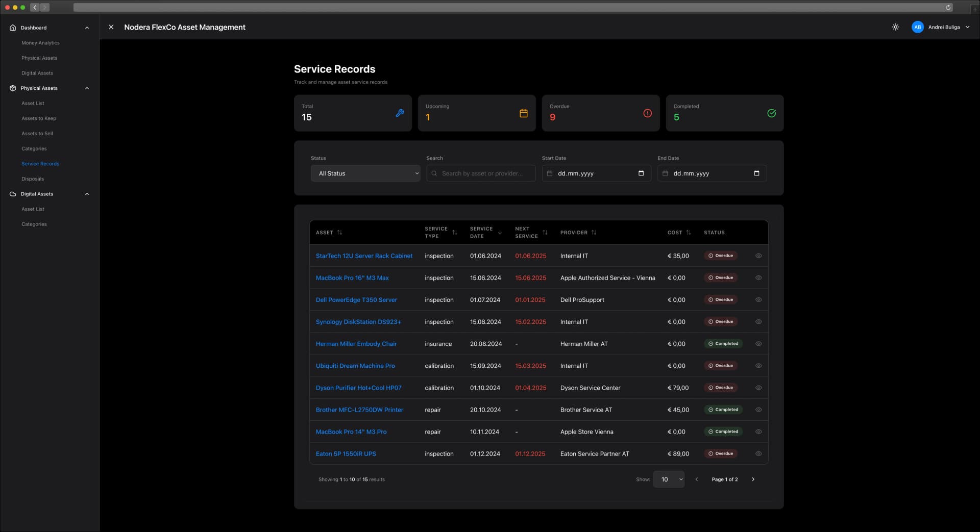Viewport: 980px width, 532px height.
Task: Open the Start Date calendar picker icon
Action: click(x=641, y=173)
